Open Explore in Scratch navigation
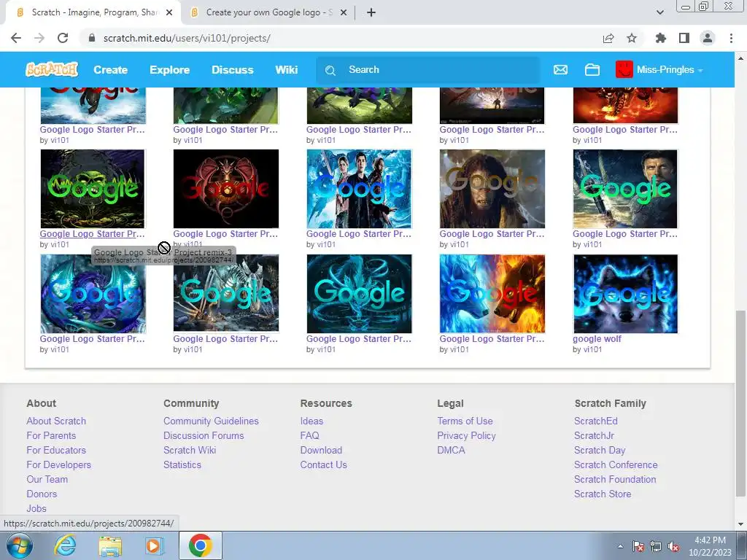Screen dimensions: 747x560 click(x=169, y=69)
